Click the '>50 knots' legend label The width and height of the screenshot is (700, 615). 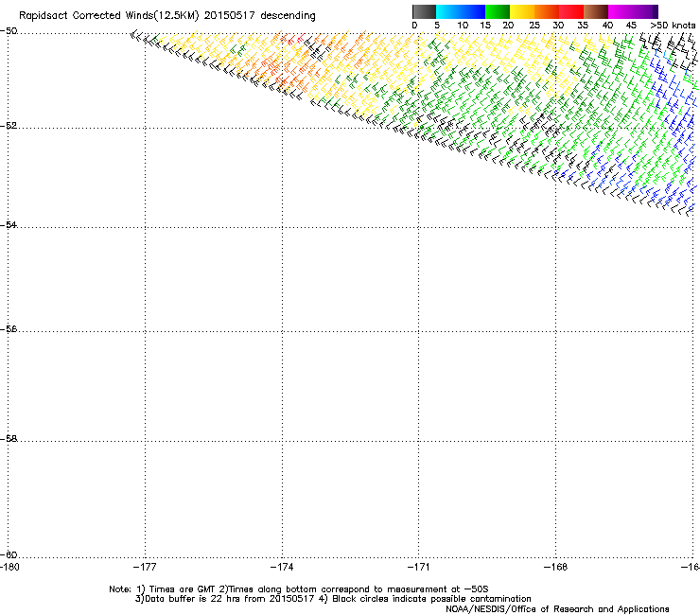(673, 26)
